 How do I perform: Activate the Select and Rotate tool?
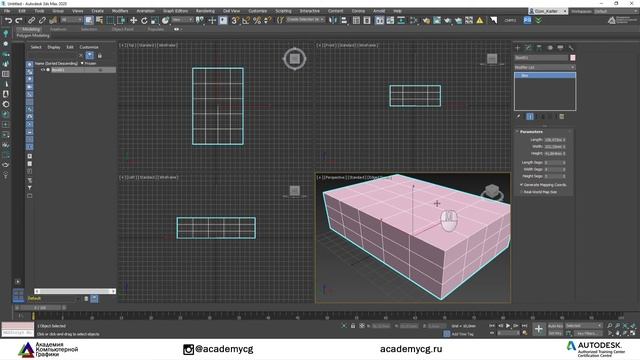coord(144,20)
